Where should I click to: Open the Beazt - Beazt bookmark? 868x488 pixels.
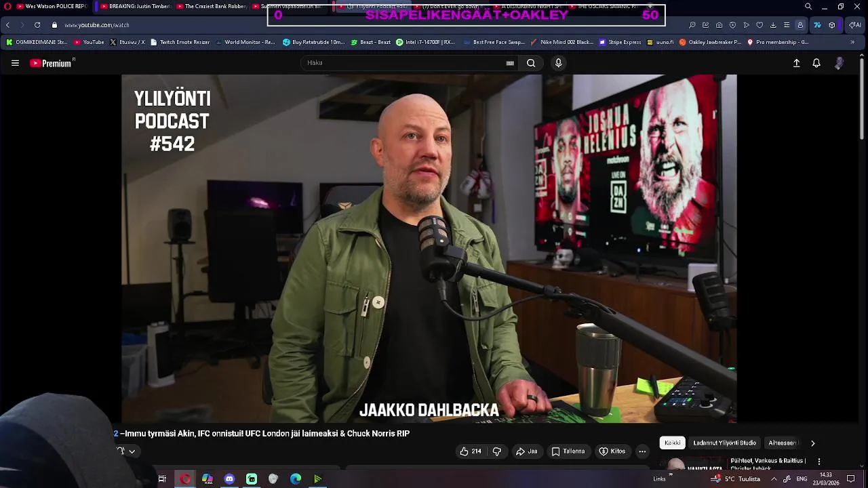pyautogui.click(x=371, y=42)
